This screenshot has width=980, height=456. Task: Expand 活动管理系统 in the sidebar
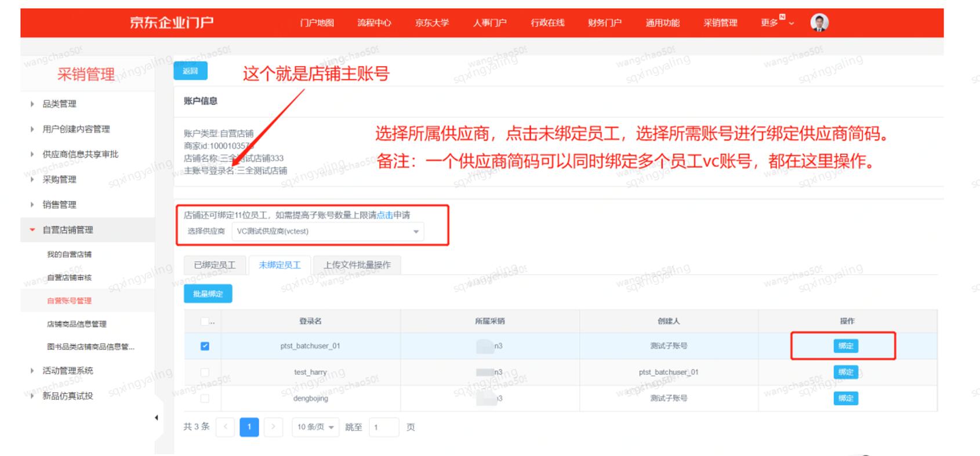pos(67,370)
